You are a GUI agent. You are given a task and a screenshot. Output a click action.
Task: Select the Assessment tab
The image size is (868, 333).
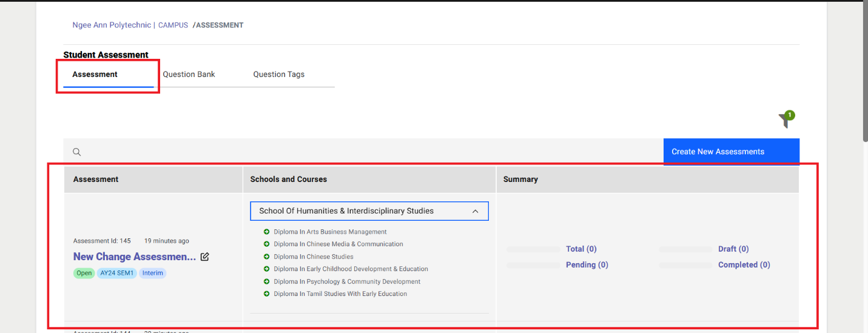click(x=95, y=75)
